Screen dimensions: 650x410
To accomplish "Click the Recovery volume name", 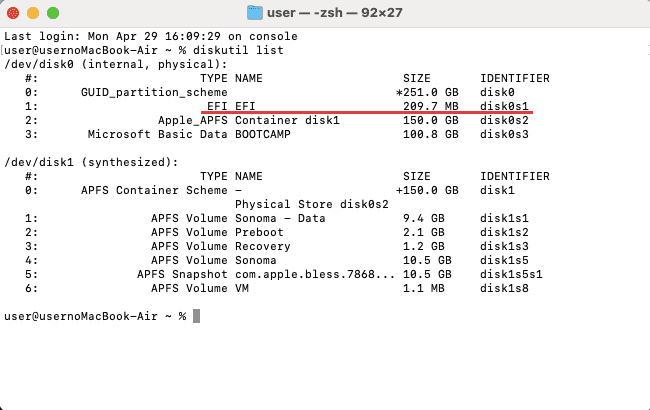I will coord(263,246).
